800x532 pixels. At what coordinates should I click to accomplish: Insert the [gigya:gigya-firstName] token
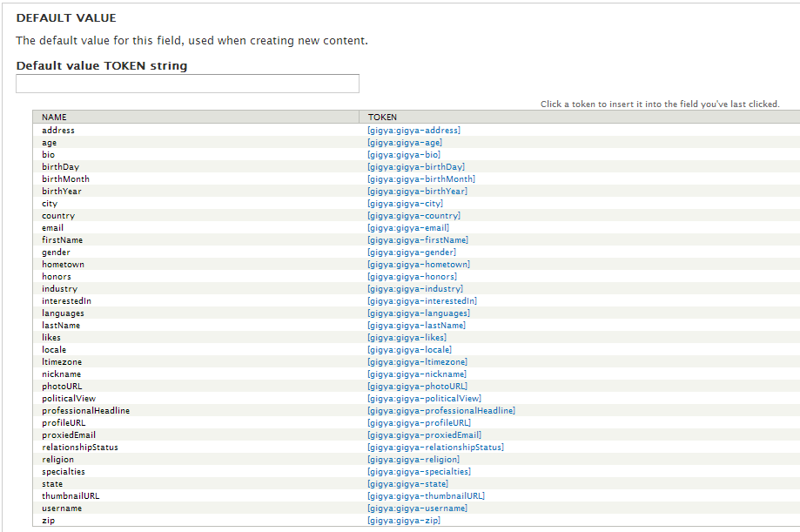(x=417, y=240)
